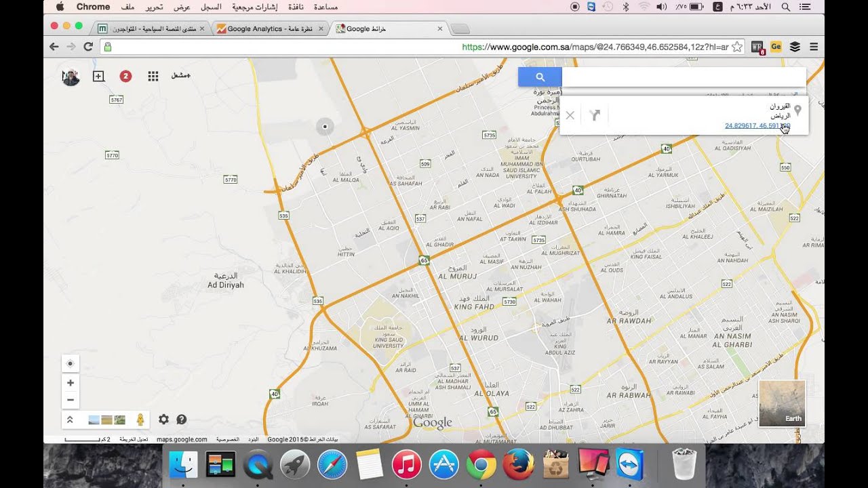Go back in Chrome
Screen dimensions: 868x488
pos(54,47)
